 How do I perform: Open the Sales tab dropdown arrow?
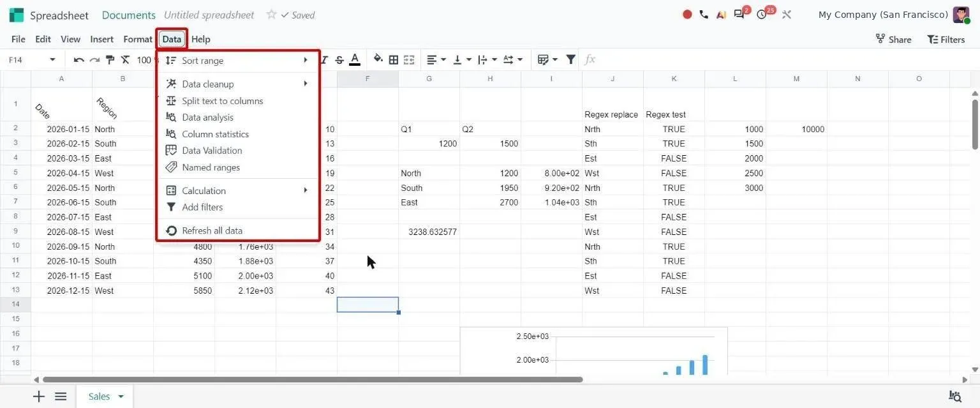pyautogui.click(x=121, y=397)
